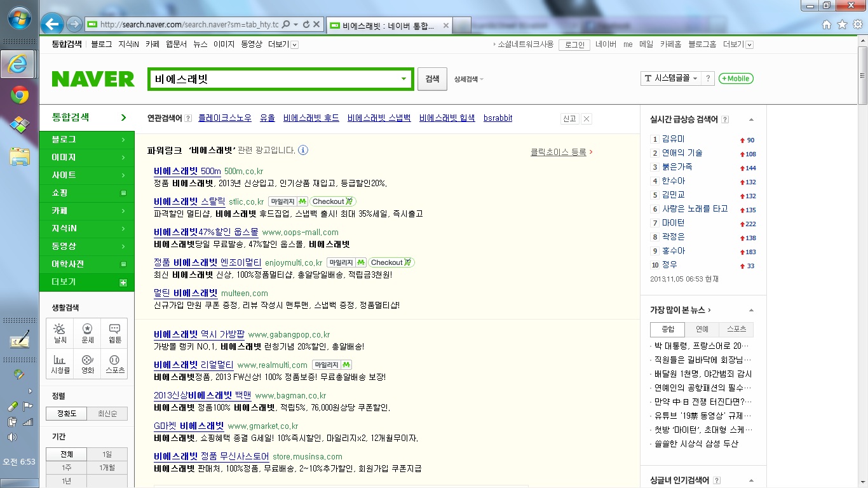Screen dimensions: 868x488
Task: Collapse the 실시간 급상승 검색어 panel arrow
Action: (x=752, y=119)
